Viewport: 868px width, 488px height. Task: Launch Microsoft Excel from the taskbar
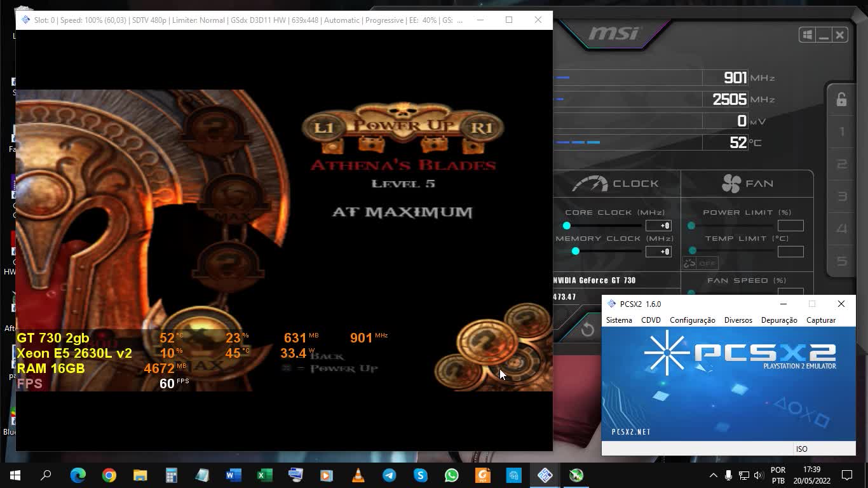(264, 475)
